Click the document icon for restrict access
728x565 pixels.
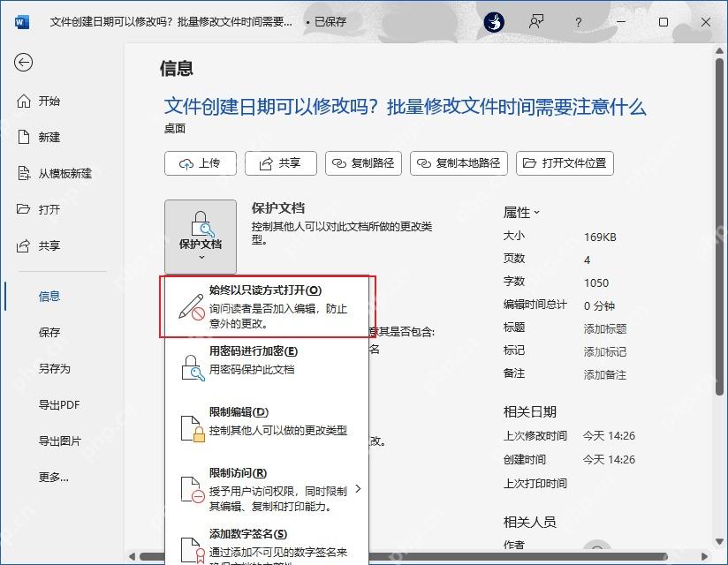(193, 489)
